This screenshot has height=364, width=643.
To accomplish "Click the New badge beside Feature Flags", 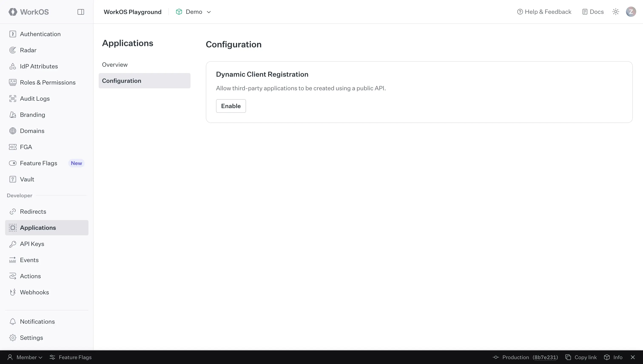I will 76,163.
